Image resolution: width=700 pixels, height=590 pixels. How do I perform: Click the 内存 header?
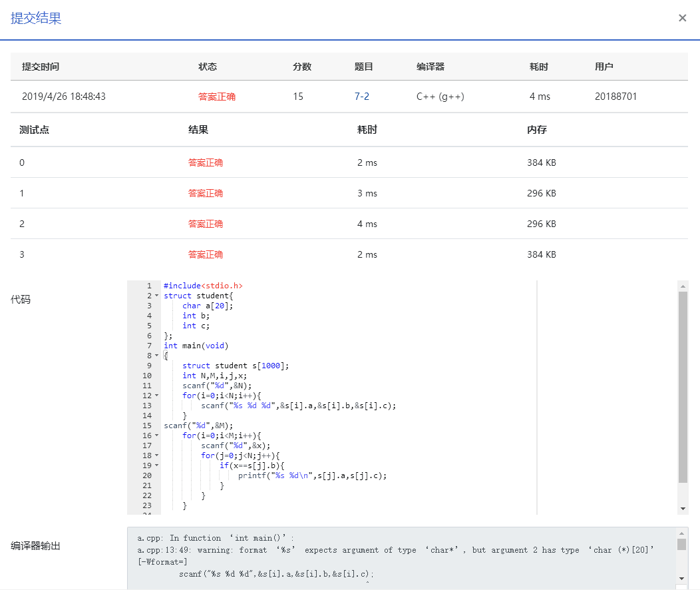536,130
